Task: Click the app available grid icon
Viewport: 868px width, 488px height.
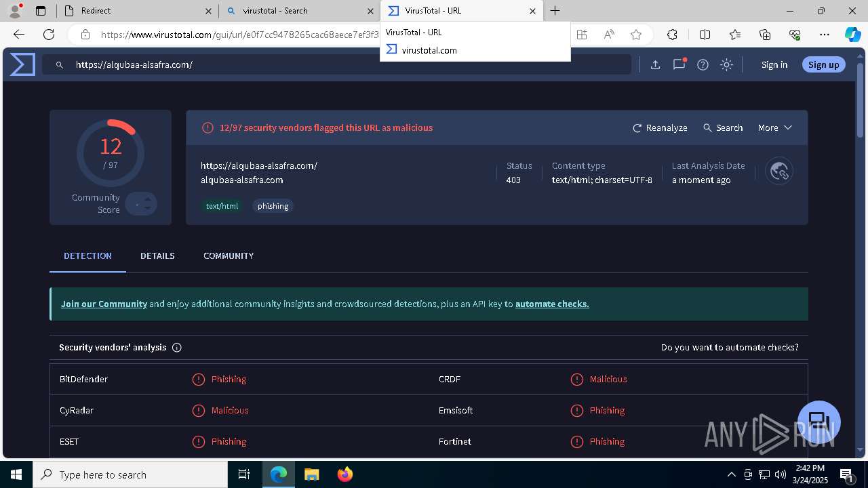Action: [581, 35]
